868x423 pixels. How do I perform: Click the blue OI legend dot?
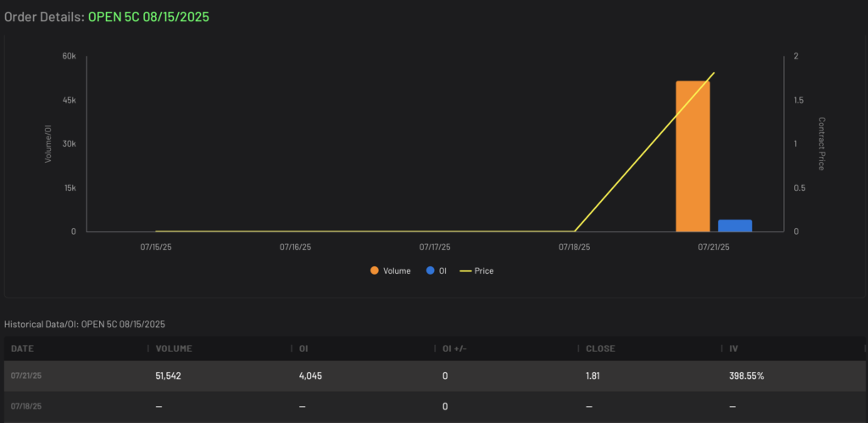[x=430, y=270]
